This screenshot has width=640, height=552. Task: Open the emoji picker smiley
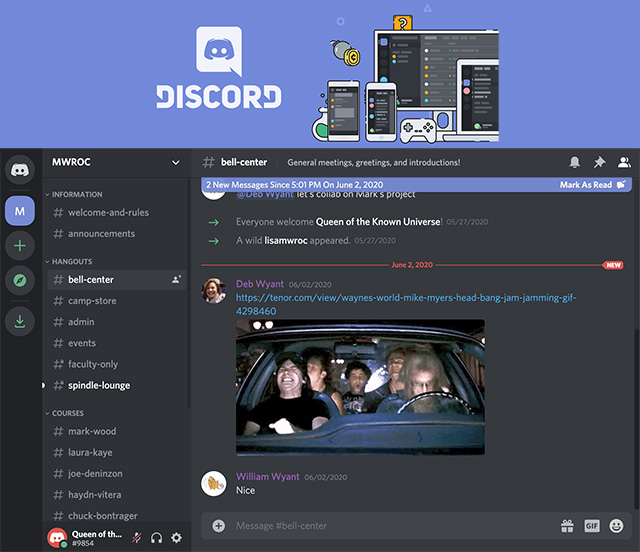(x=616, y=525)
